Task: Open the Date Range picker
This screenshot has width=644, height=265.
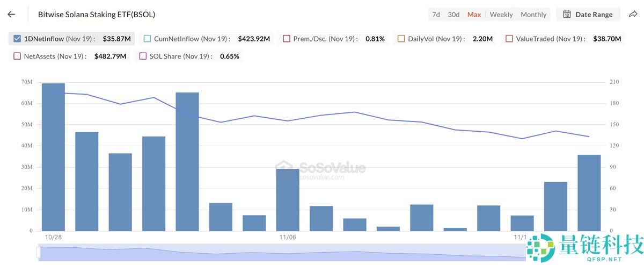Action: [588, 15]
